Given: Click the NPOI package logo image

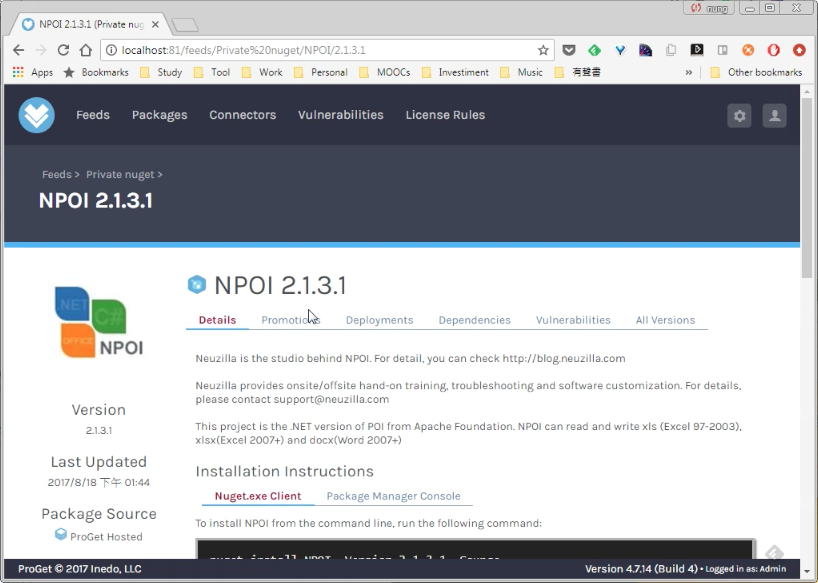Looking at the screenshot, I should 99,322.
